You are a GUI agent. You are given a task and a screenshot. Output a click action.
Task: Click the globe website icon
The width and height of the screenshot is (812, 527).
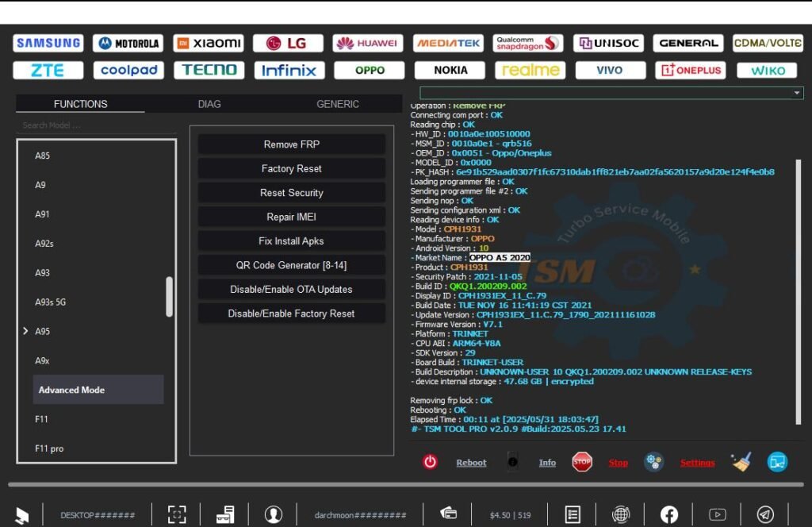click(x=621, y=514)
